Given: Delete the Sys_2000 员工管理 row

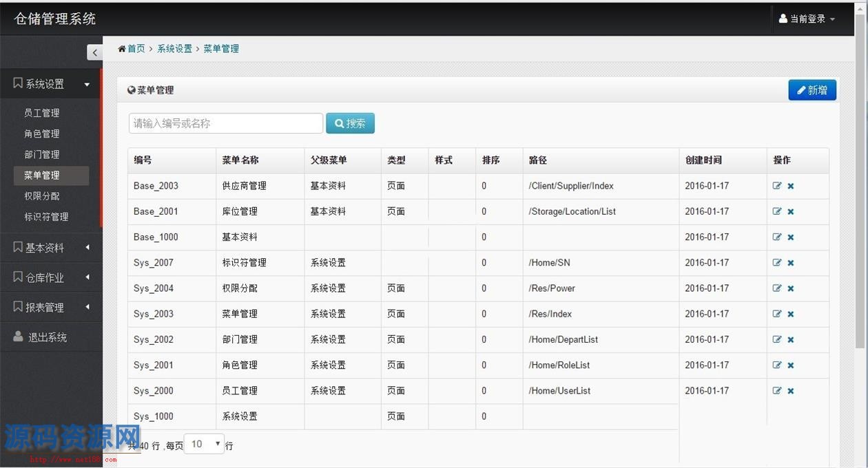Looking at the screenshot, I should tap(791, 391).
